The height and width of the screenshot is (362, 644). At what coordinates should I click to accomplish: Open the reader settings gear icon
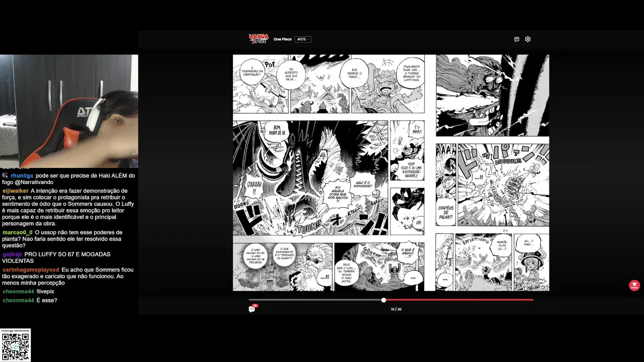coord(528,39)
